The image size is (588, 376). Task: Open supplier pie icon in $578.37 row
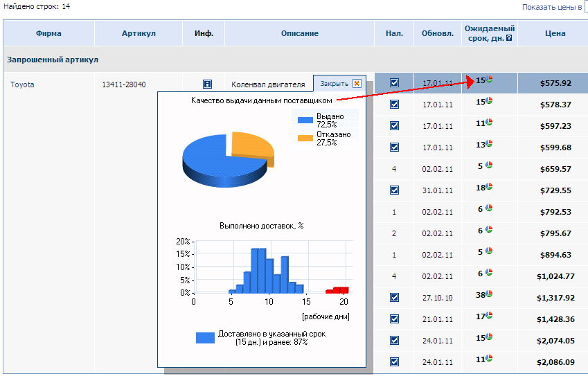[x=489, y=100]
